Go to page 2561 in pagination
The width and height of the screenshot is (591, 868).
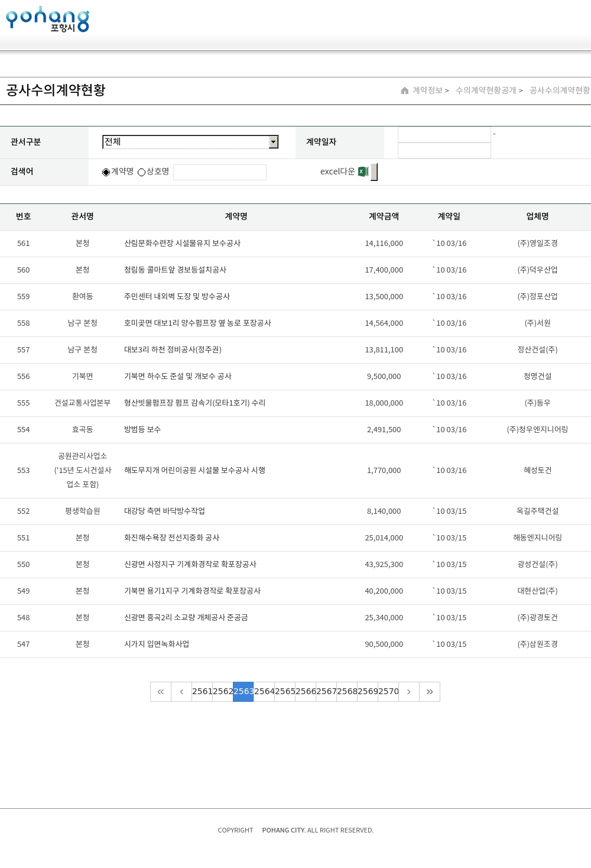coord(202,692)
